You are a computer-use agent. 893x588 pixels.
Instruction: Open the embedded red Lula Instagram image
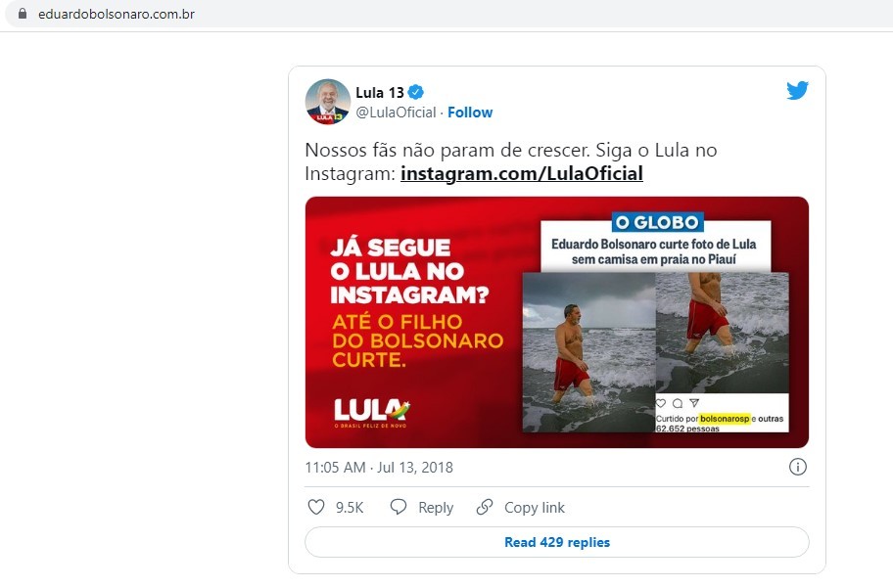(x=557, y=322)
